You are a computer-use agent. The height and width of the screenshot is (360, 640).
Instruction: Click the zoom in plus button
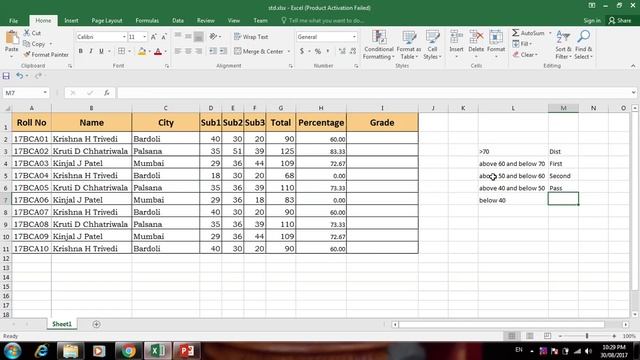point(614,336)
